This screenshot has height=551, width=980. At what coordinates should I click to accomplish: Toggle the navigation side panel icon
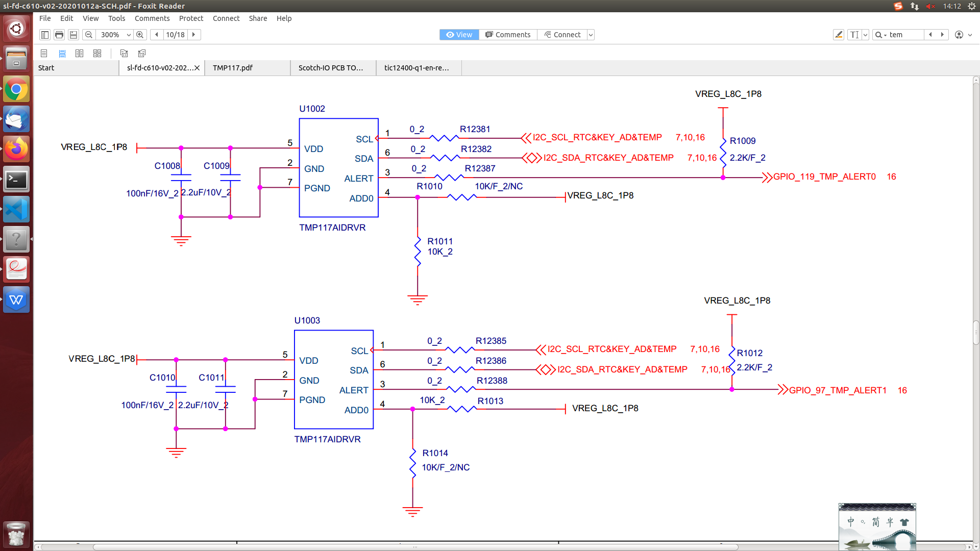(x=45, y=35)
